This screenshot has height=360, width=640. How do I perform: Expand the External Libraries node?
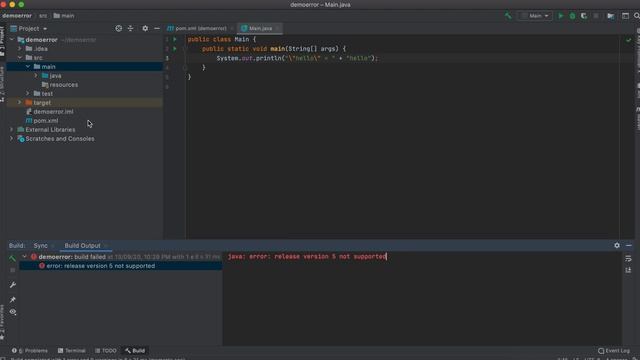pyautogui.click(x=12, y=129)
